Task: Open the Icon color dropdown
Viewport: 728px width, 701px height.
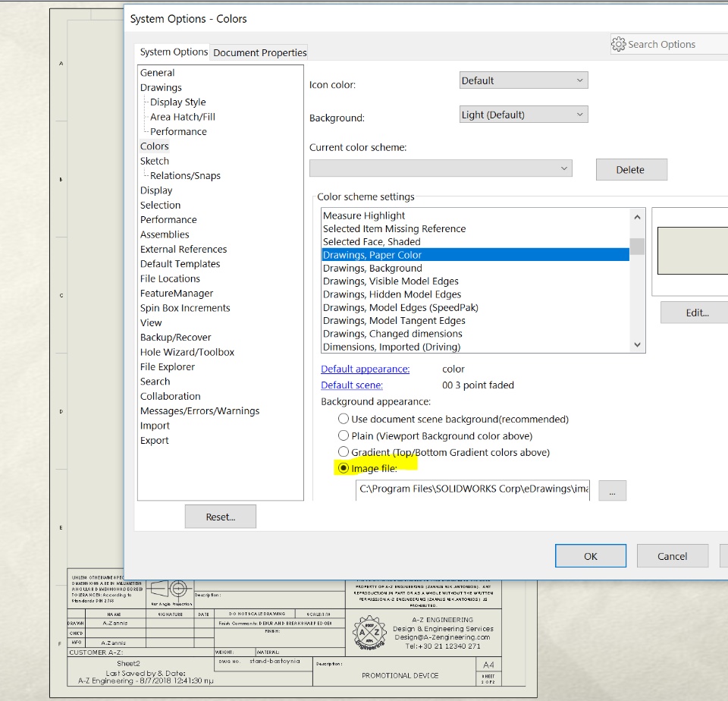Action: (x=523, y=80)
